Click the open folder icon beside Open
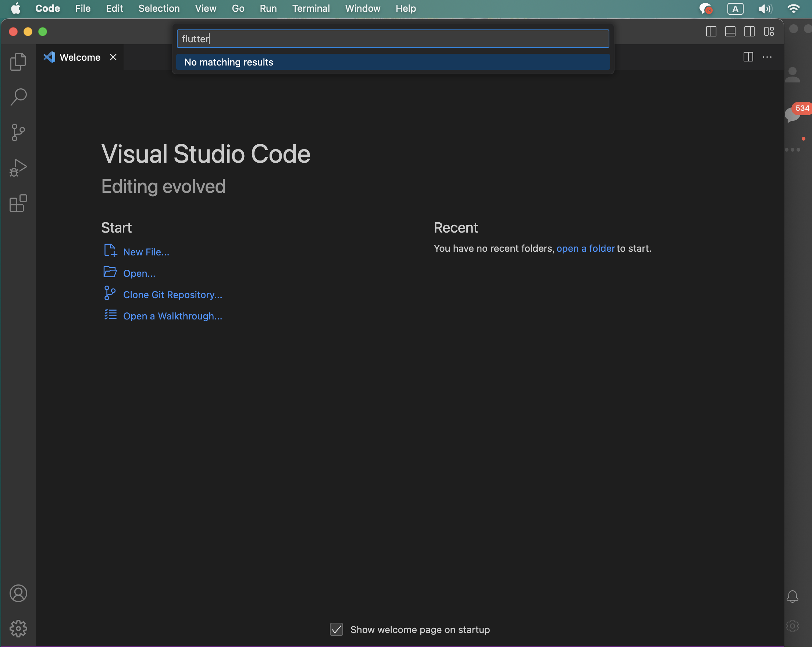Screen dimensions: 812x647 point(110,272)
